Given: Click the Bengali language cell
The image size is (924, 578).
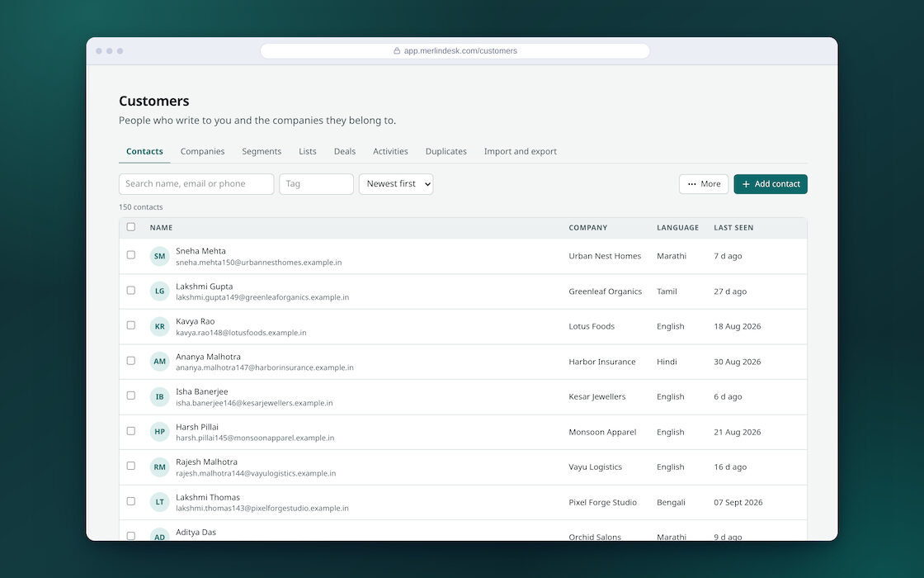Looking at the screenshot, I should tap(672, 503).
